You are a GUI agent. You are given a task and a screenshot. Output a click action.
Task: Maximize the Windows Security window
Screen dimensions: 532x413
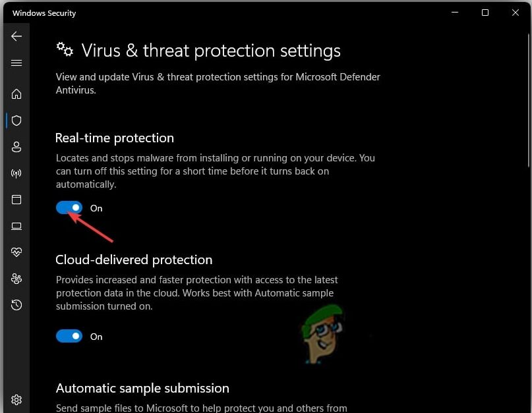[485, 13]
